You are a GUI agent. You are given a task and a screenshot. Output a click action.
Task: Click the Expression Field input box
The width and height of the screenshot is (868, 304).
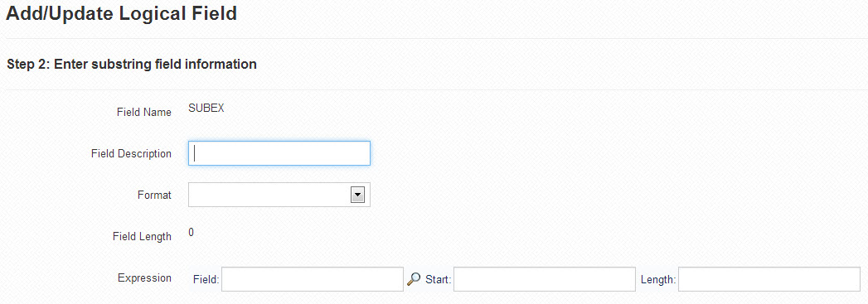click(313, 279)
